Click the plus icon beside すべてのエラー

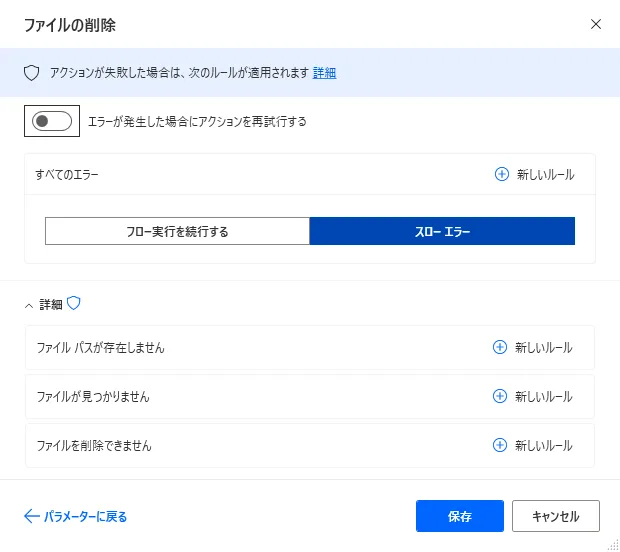502,174
